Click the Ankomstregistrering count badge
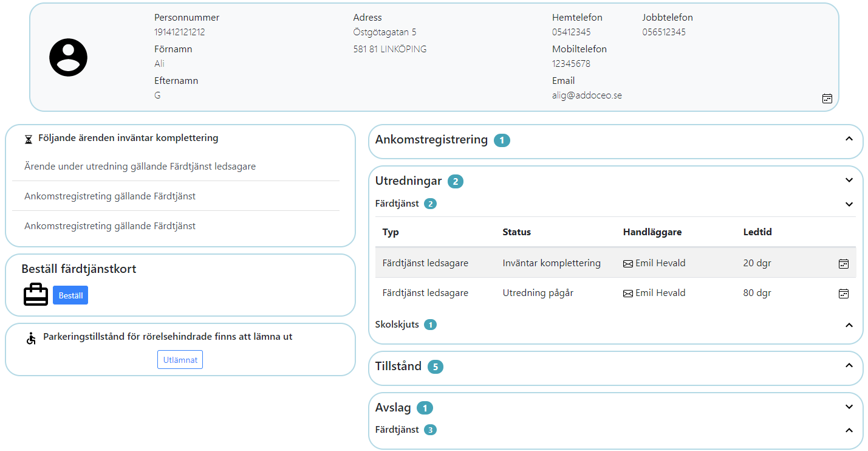This screenshot has height=451, width=868. tap(502, 140)
